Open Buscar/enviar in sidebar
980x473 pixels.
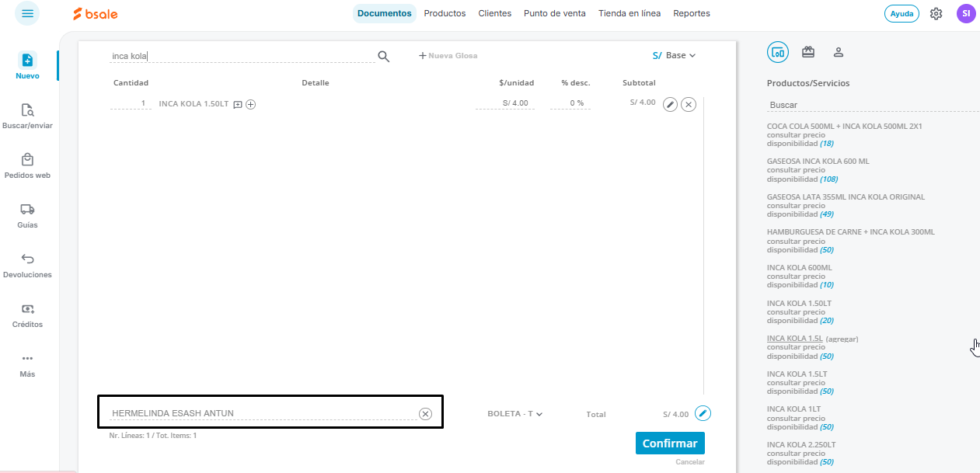coord(28,117)
